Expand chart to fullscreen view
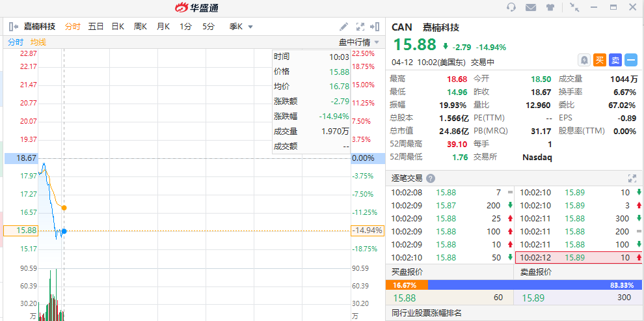 (360, 27)
